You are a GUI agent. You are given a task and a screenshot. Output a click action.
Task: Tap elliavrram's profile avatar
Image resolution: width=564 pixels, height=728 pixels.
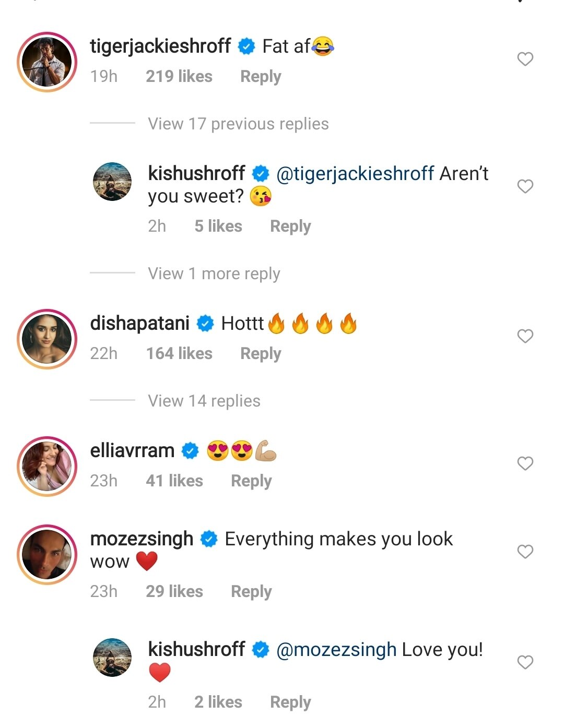coord(47,466)
